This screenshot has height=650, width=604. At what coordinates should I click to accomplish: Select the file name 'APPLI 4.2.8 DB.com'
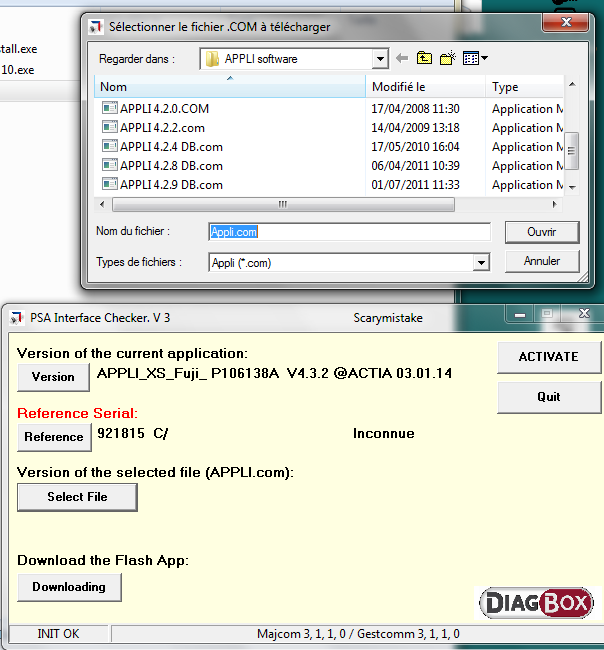point(172,166)
